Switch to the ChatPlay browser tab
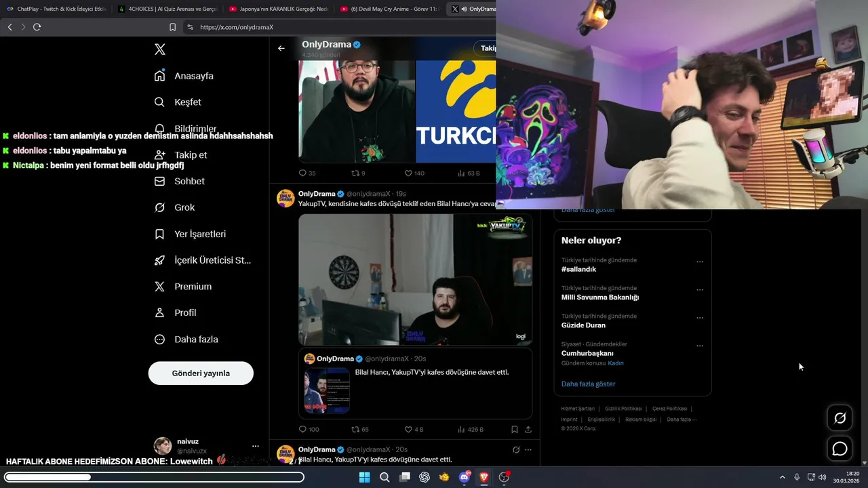Viewport: 868px width, 488px height. (x=57, y=9)
